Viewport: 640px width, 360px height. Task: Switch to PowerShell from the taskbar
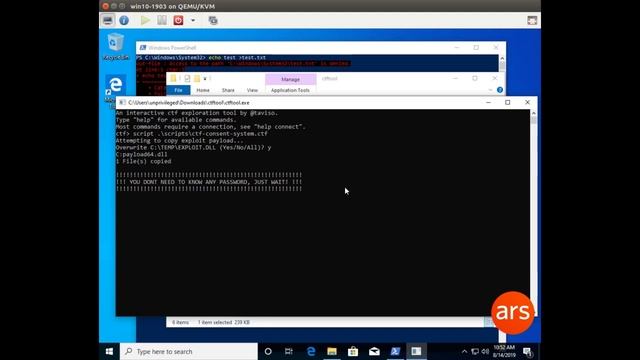pyautogui.click(x=396, y=351)
